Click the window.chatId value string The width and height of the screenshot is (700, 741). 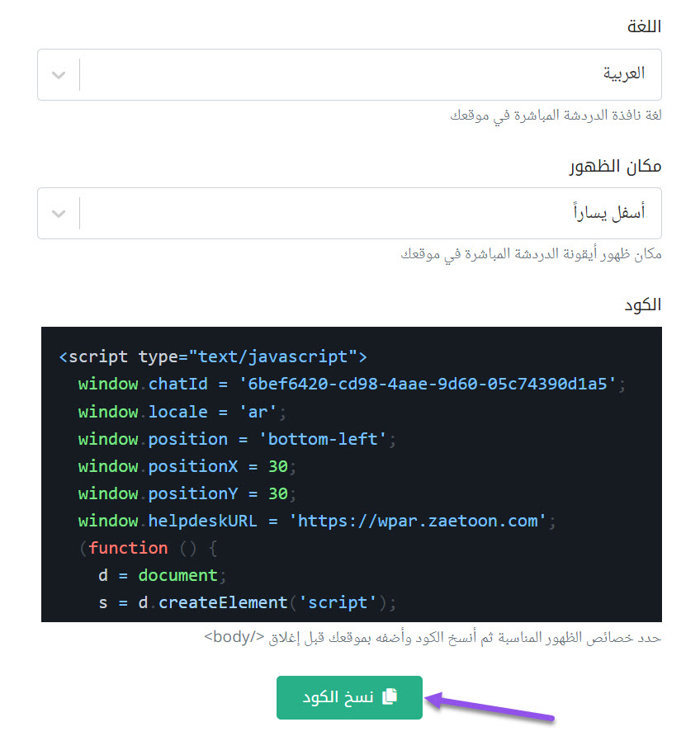[427, 385]
